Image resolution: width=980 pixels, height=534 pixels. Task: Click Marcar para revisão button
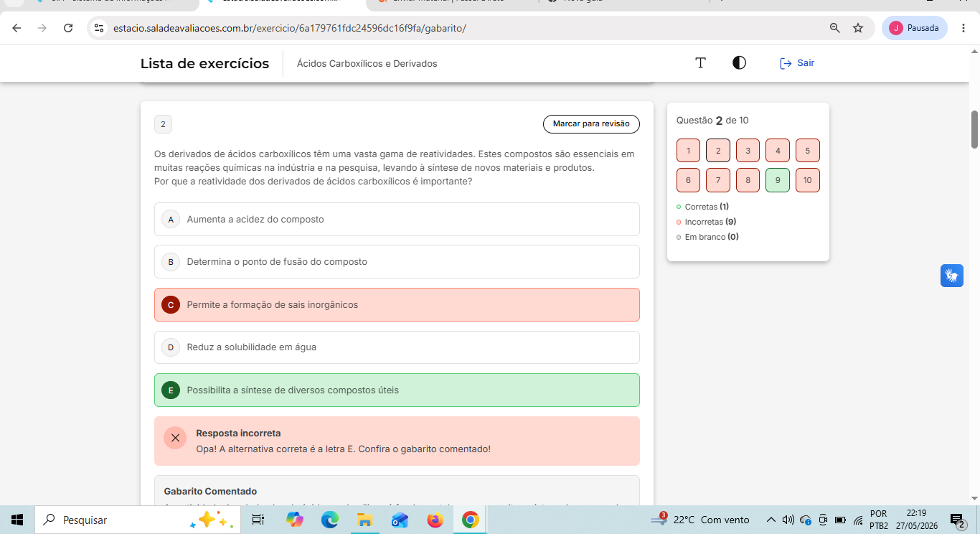click(x=591, y=124)
